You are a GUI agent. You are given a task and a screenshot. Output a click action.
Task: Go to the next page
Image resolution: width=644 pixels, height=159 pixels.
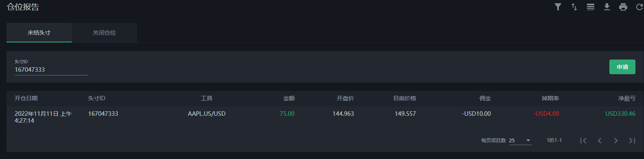pyautogui.click(x=616, y=141)
